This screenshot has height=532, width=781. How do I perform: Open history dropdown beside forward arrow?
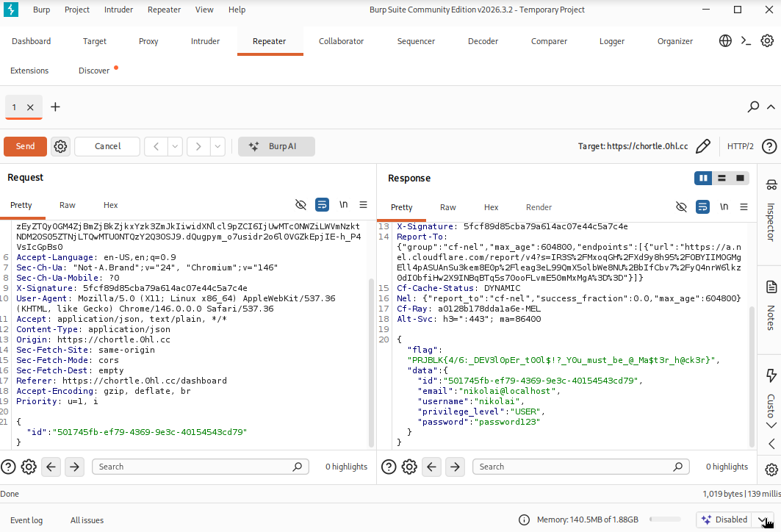click(217, 146)
